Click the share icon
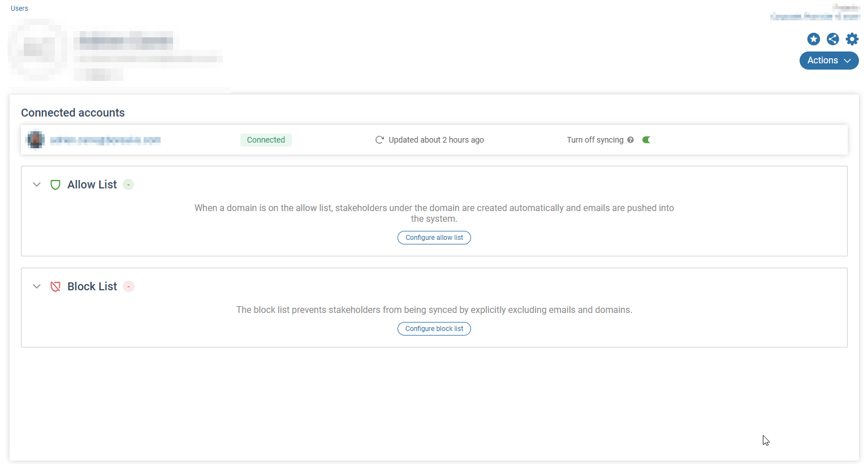Screen dimensions: 868x464 pyautogui.click(x=832, y=39)
